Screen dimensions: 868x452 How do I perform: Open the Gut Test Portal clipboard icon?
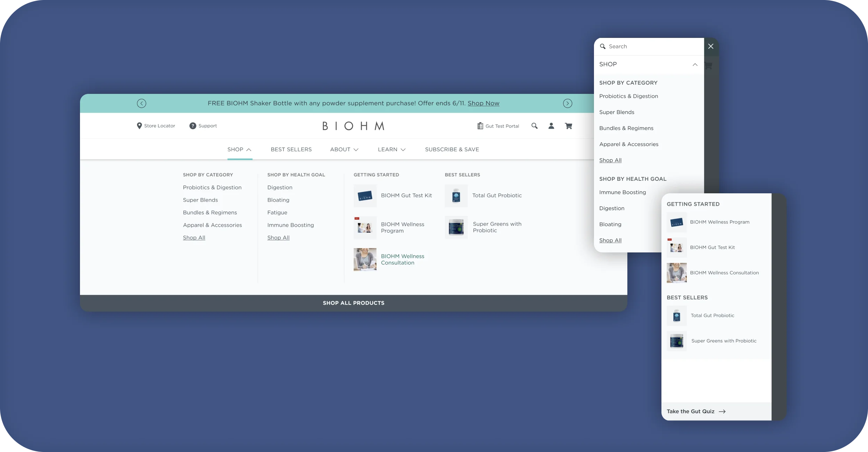(x=480, y=126)
